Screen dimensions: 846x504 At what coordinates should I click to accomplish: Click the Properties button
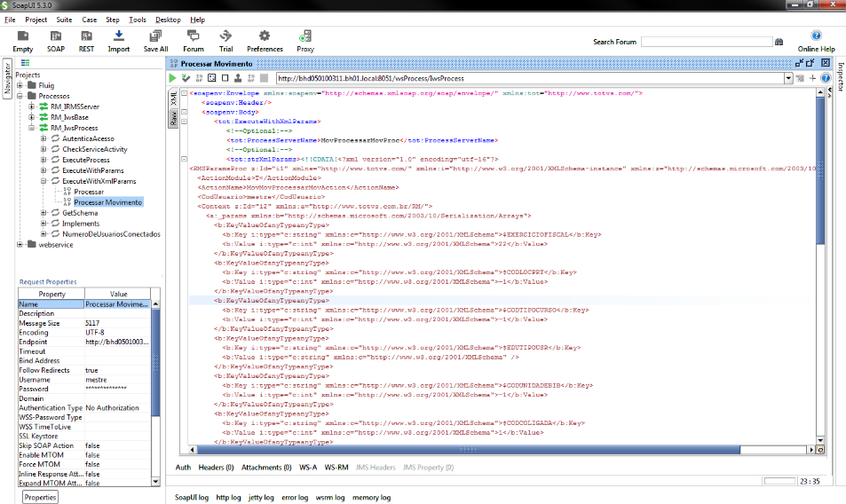pos(40,497)
